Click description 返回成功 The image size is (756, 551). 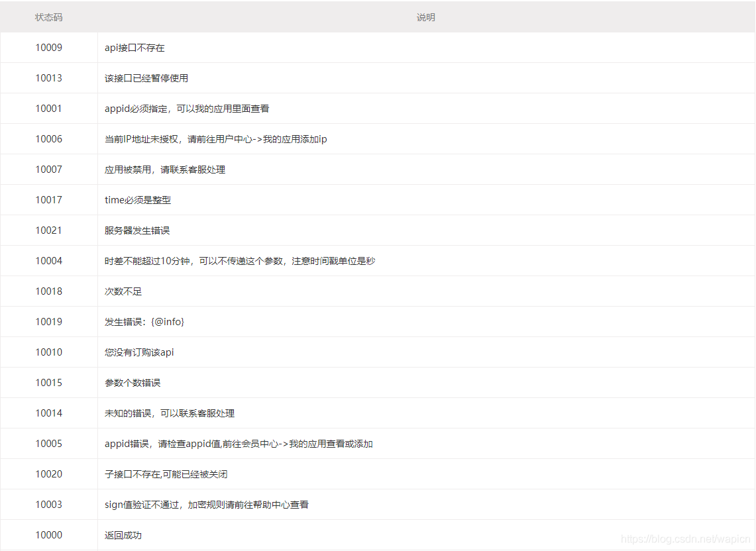[123, 534]
